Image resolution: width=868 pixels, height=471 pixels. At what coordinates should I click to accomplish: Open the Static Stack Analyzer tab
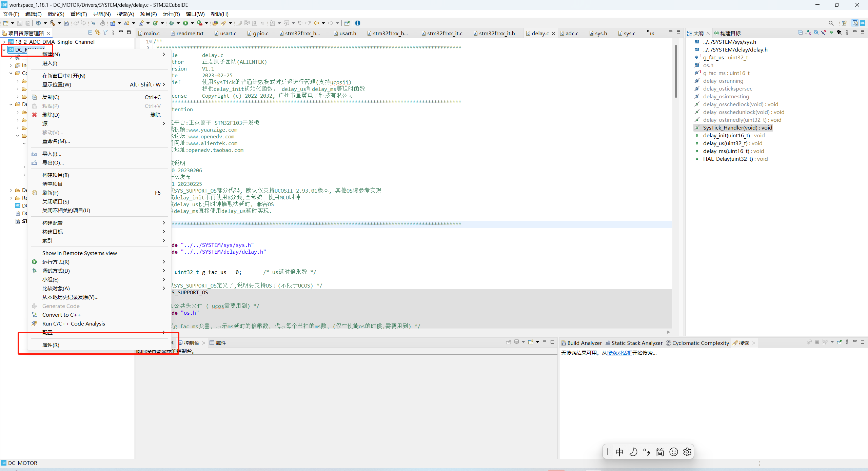tap(634, 343)
